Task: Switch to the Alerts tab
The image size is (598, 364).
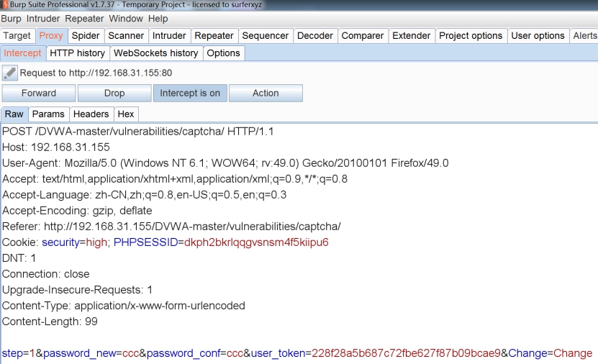Action: tap(584, 36)
